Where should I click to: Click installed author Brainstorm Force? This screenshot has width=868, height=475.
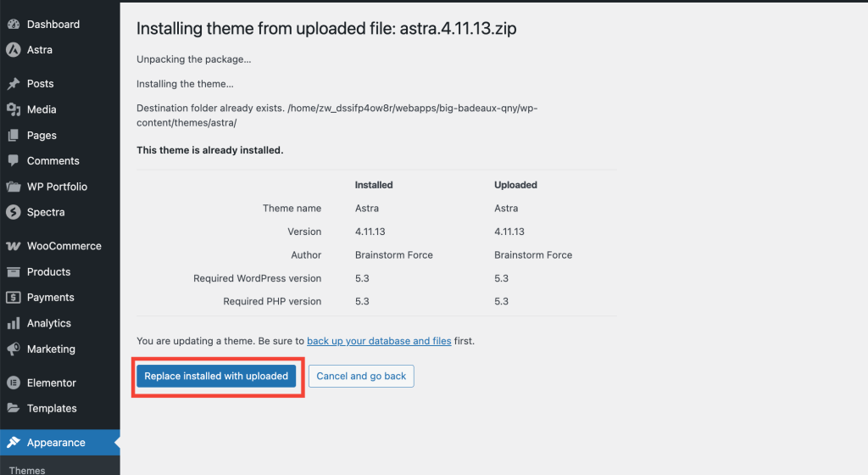[394, 254]
